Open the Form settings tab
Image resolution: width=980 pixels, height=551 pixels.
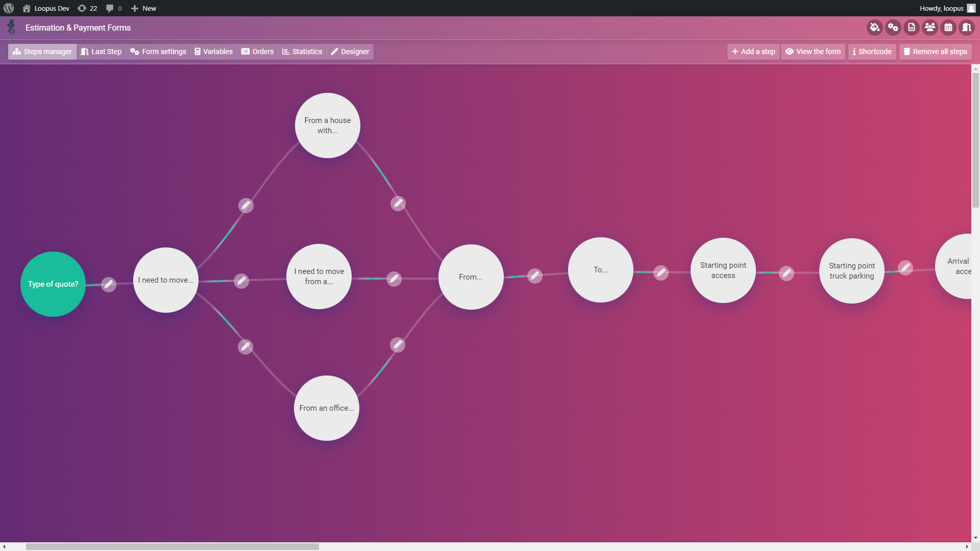158,52
